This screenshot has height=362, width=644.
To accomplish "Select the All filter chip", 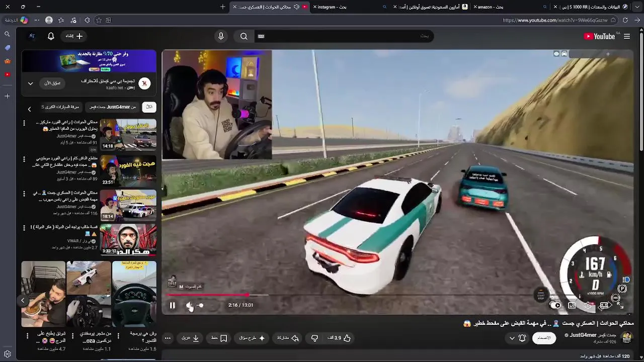I will [x=149, y=107].
